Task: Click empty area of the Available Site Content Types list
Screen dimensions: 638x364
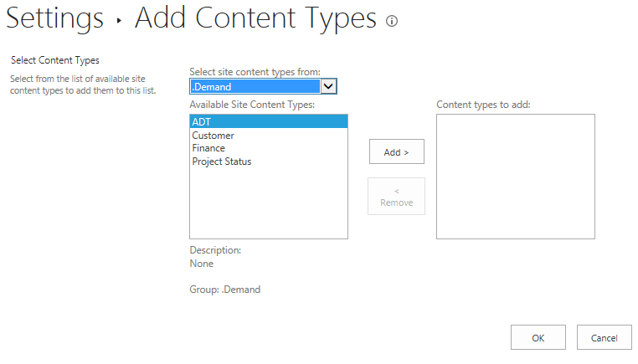Action: pyautogui.click(x=268, y=205)
